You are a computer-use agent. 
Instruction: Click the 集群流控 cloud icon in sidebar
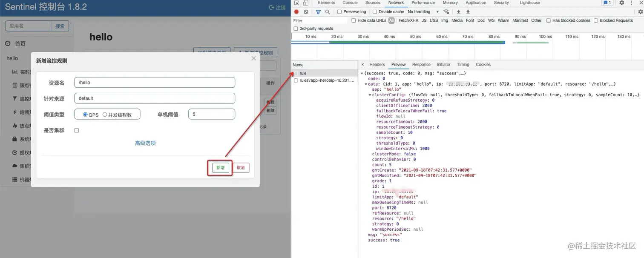(15, 166)
